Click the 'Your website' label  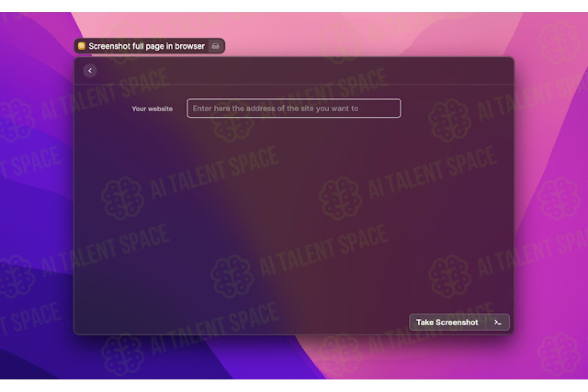pos(152,109)
